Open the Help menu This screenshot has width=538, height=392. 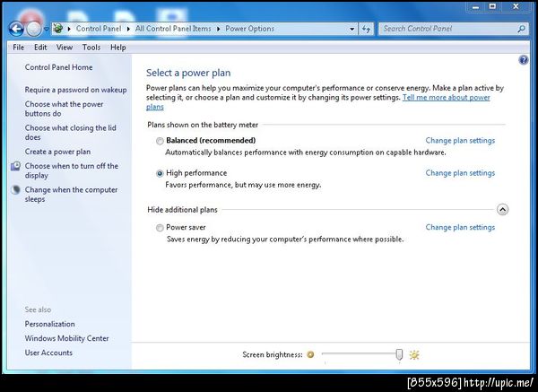tap(118, 48)
